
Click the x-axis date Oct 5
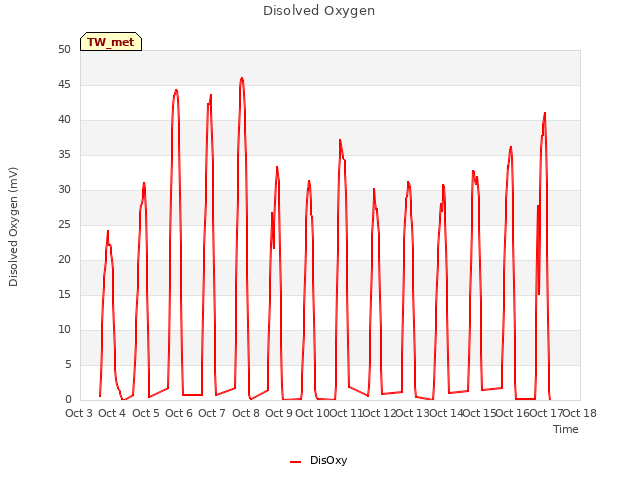tap(146, 413)
